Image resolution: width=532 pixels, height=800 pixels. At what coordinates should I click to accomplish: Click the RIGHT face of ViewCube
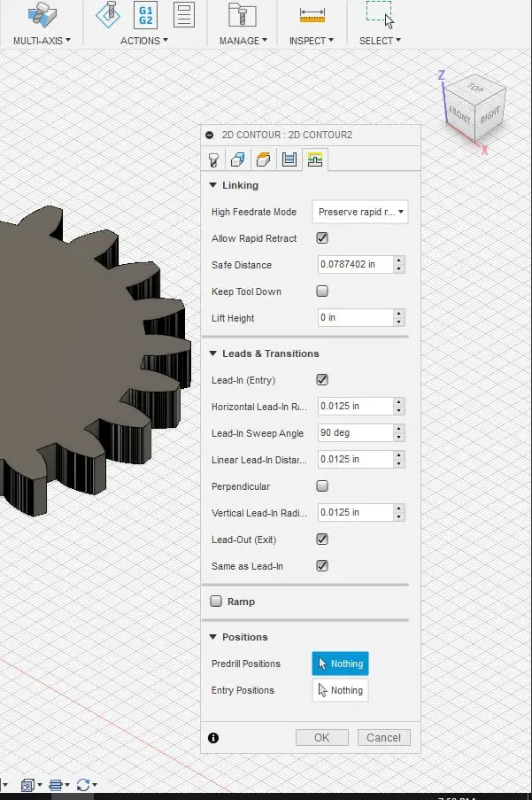click(490, 116)
